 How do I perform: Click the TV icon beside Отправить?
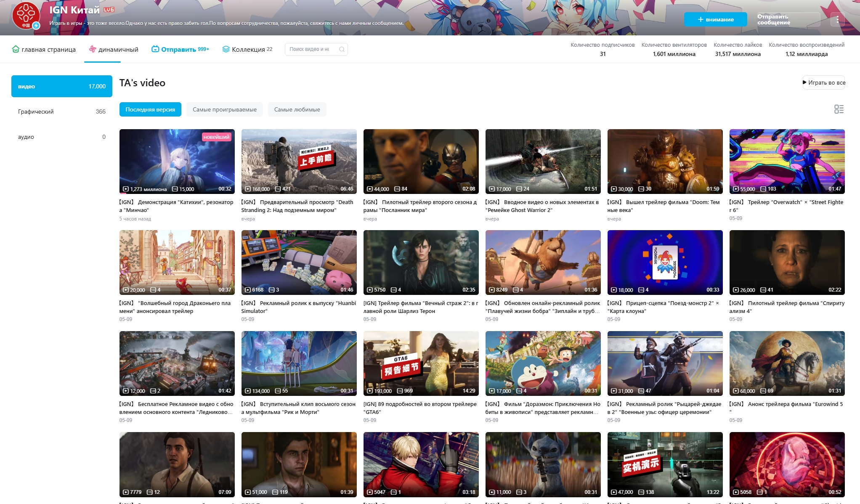pos(155,49)
